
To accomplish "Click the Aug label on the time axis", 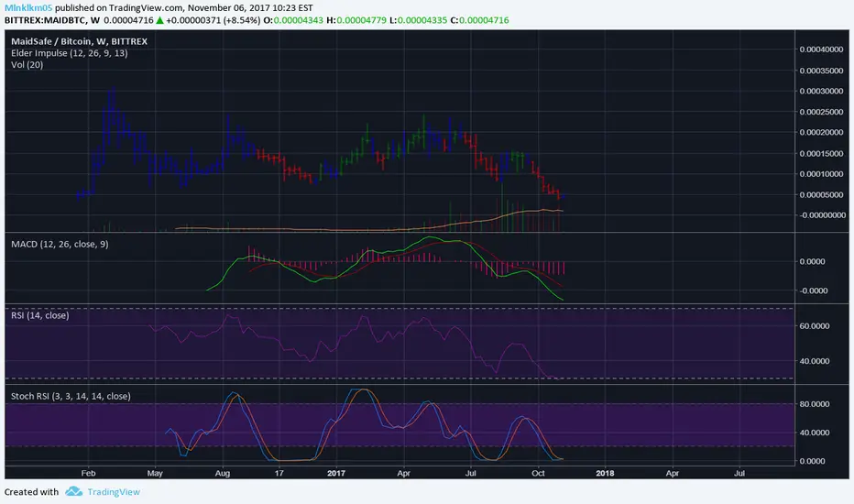I will click(x=223, y=473).
